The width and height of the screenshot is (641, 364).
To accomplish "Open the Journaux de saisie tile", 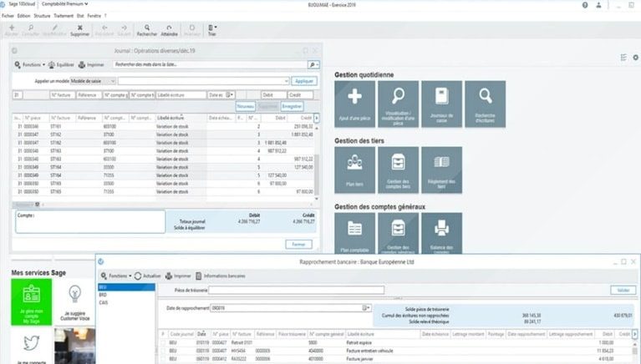I will 441,104.
